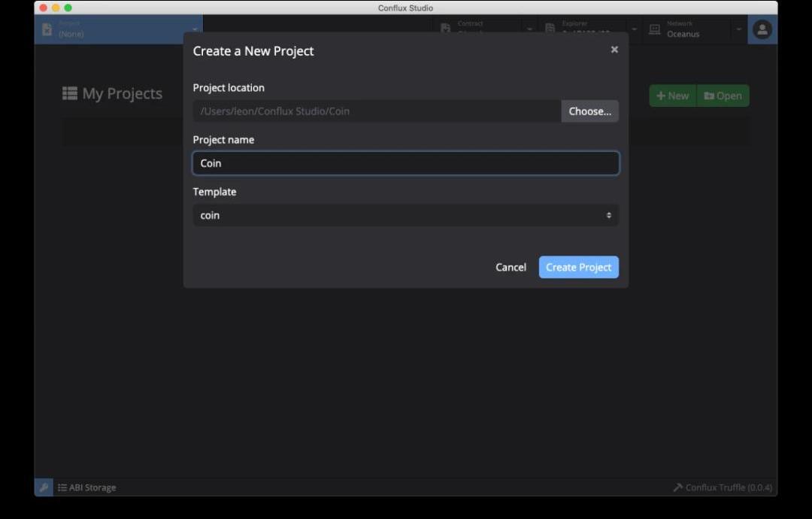Focus the Project name input field
812x519 pixels.
point(405,163)
